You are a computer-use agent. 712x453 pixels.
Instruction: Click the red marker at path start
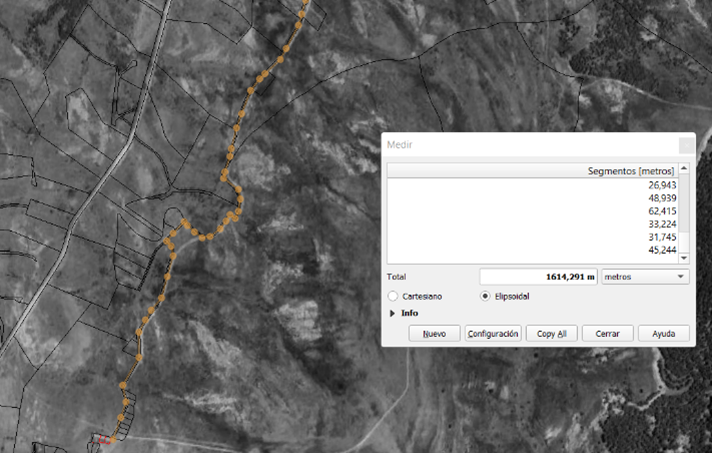(102, 439)
